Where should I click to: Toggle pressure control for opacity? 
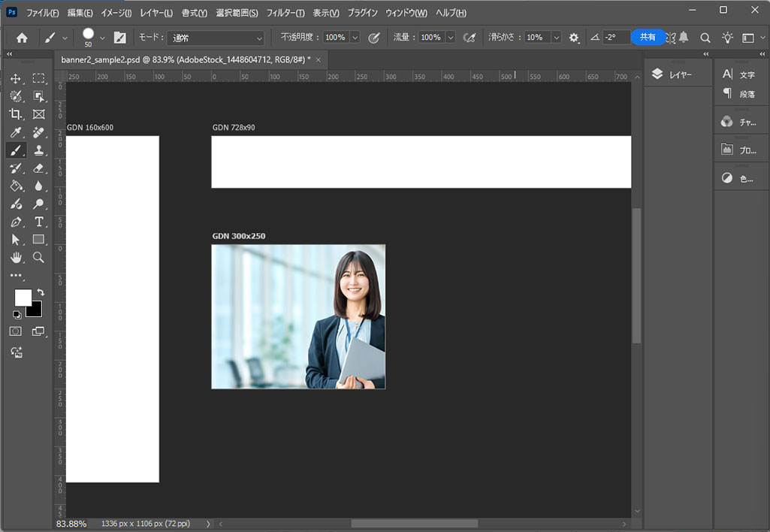373,38
